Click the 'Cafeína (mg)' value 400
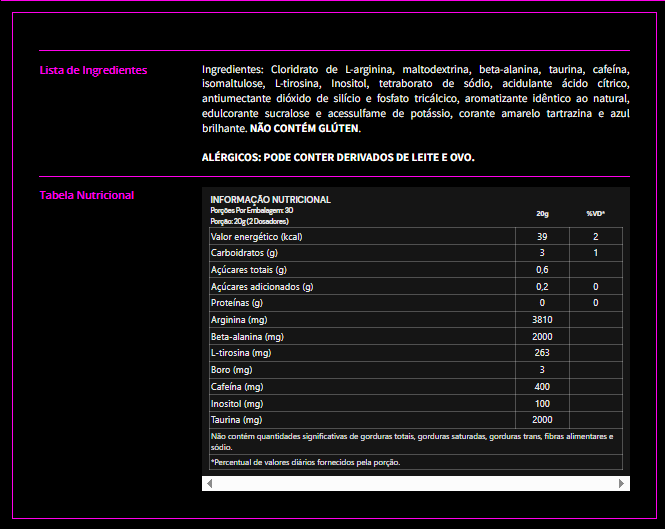Viewport: 665px width, 529px height. coord(542,387)
